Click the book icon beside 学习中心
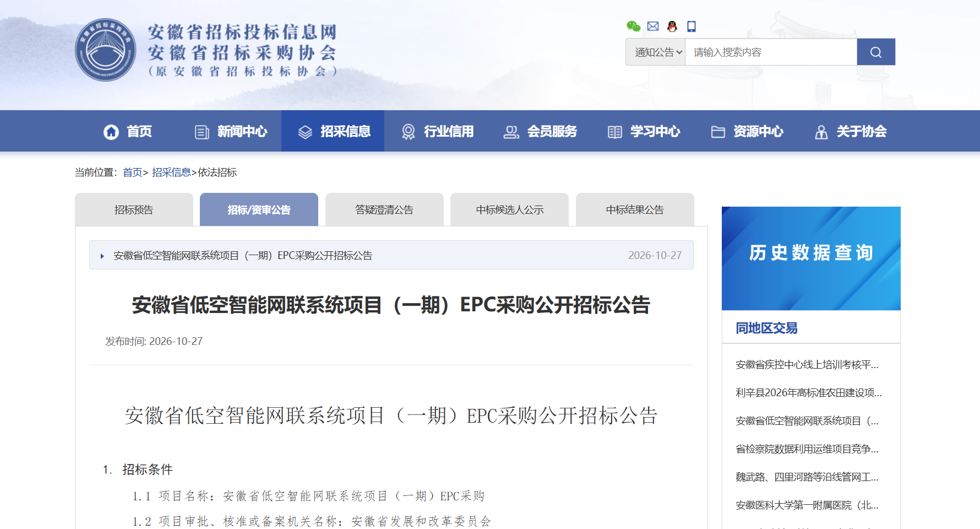The image size is (980, 529). [x=615, y=132]
